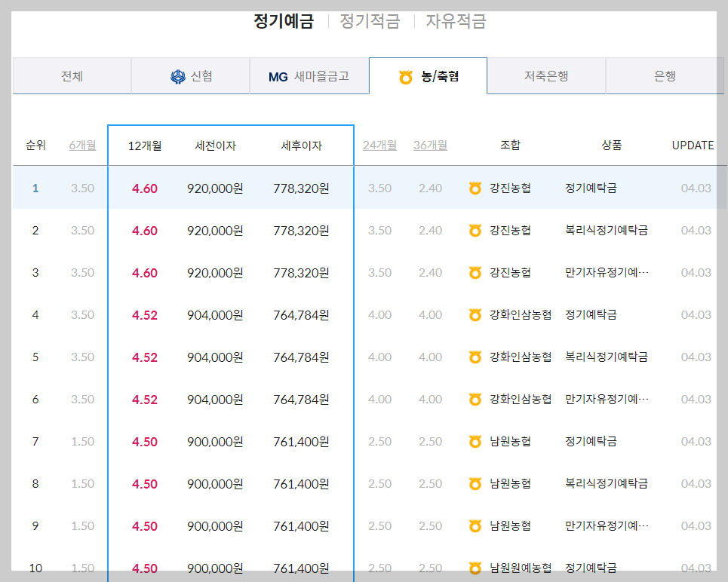The image size is (728, 582).
Task: Click the 신협 logo icon in tab
Action: [178, 76]
